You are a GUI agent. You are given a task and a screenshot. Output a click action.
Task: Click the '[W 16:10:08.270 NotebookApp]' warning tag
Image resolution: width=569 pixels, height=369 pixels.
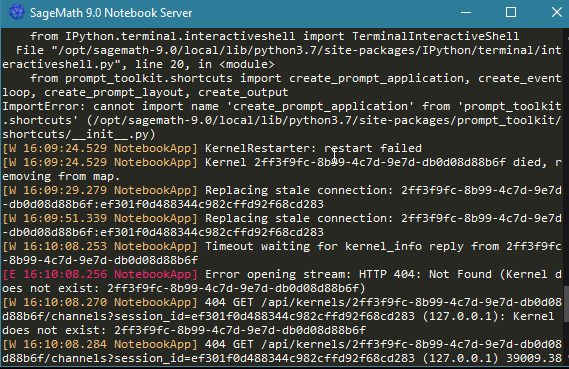tap(100, 302)
